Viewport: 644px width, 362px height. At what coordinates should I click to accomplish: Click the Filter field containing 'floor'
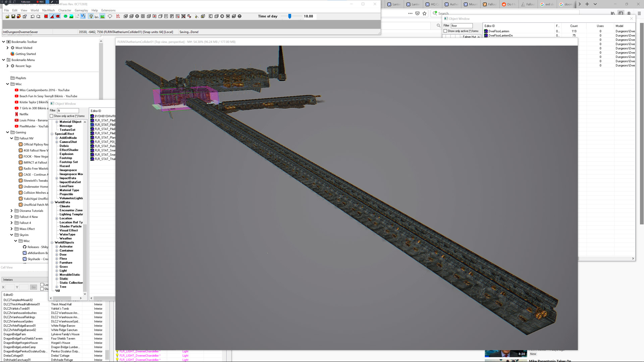point(462,26)
